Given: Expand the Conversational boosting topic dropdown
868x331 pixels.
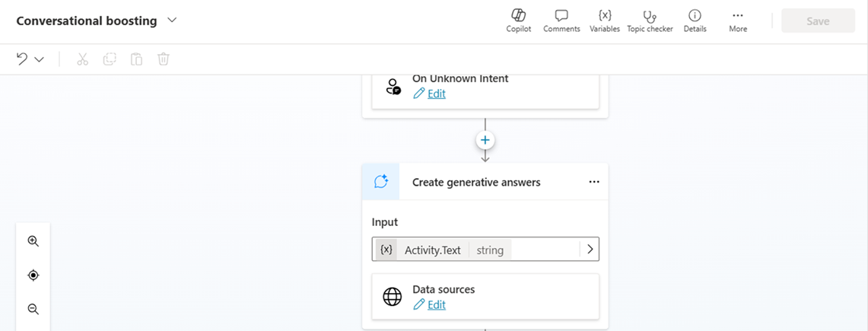Looking at the screenshot, I should click(x=172, y=21).
